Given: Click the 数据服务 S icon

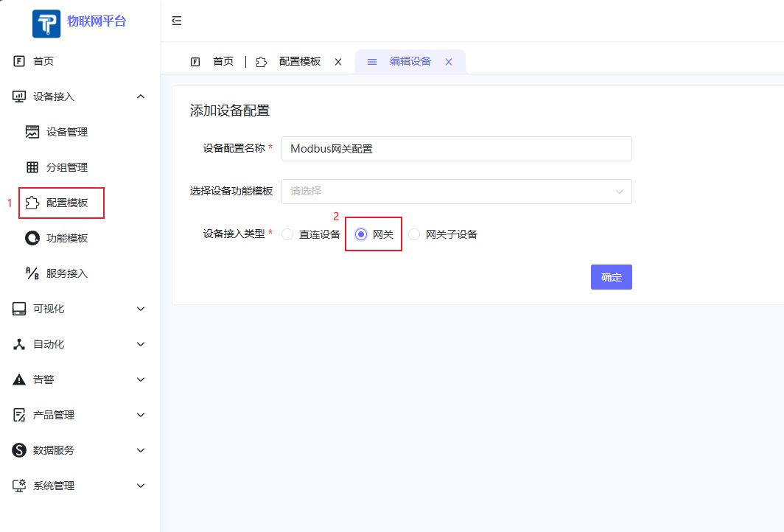Looking at the screenshot, I should click(x=20, y=450).
